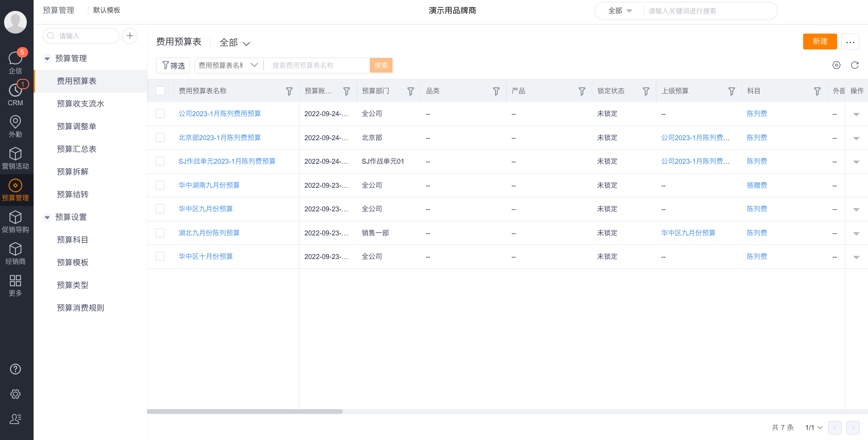Filter the 上级预算 column
The width and height of the screenshot is (868, 440).
pyautogui.click(x=731, y=91)
